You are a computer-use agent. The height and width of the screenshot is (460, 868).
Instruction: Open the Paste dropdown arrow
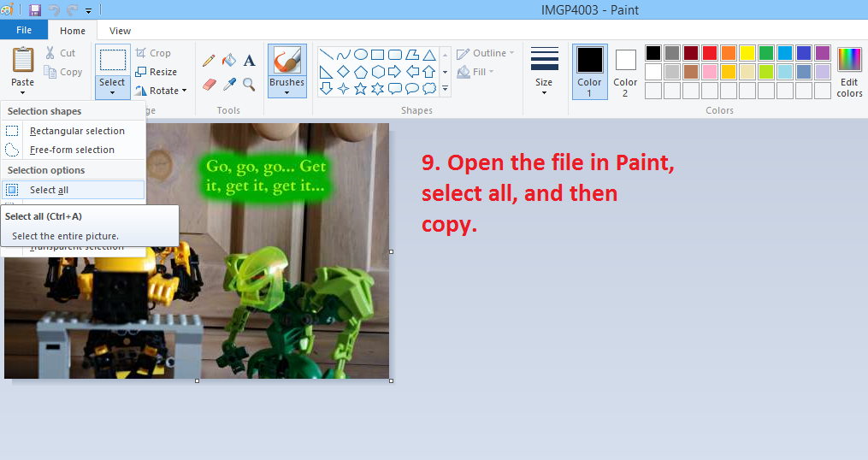tap(23, 92)
